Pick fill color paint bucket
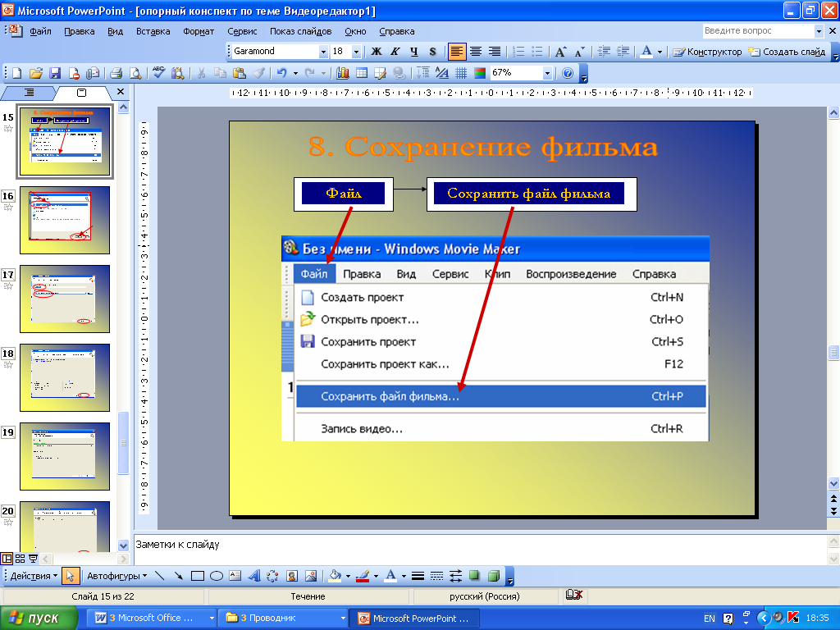840x630 pixels. click(336, 576)
